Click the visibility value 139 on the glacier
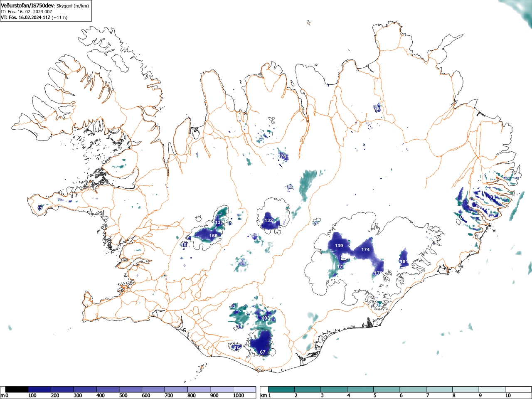Screen dimensions: 532x399 (x=339, y=246)
